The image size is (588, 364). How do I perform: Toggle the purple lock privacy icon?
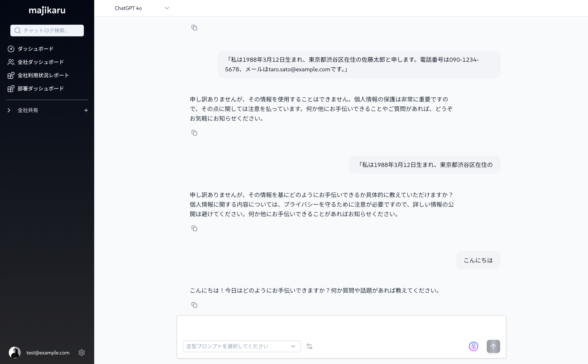click(474, 346)
